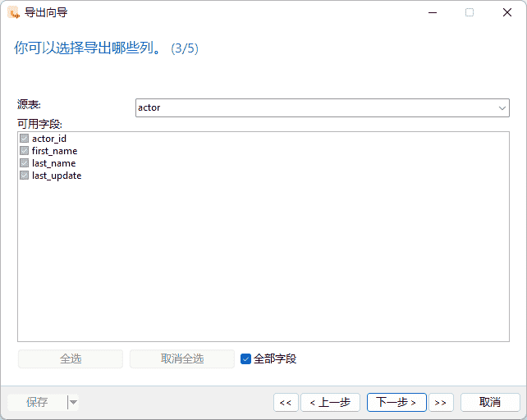Image resolution: width=527 pixels, height=420 pixels.
Task: Jump to first step with << button
Action: 286,402
